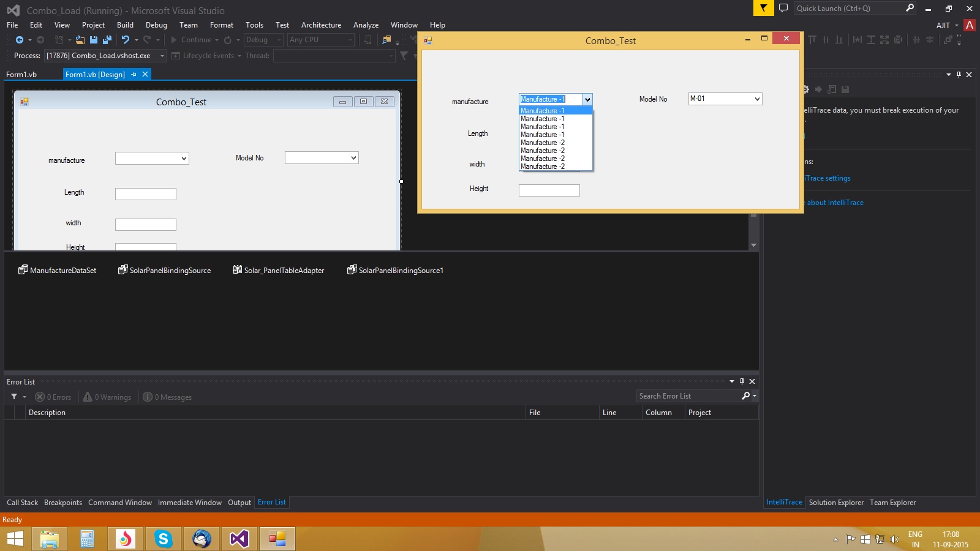Open the Architecture menu

pyautogui.click(x=321, y=25)
